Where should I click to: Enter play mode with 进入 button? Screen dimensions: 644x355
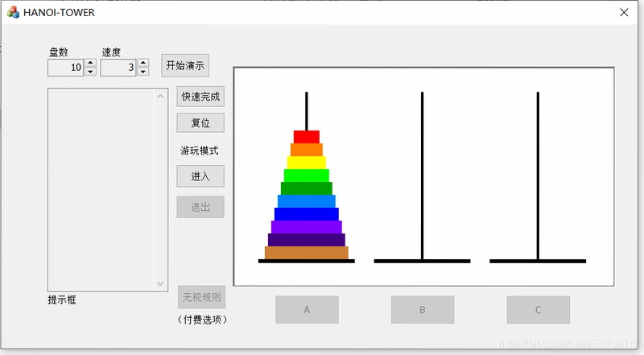200,176
